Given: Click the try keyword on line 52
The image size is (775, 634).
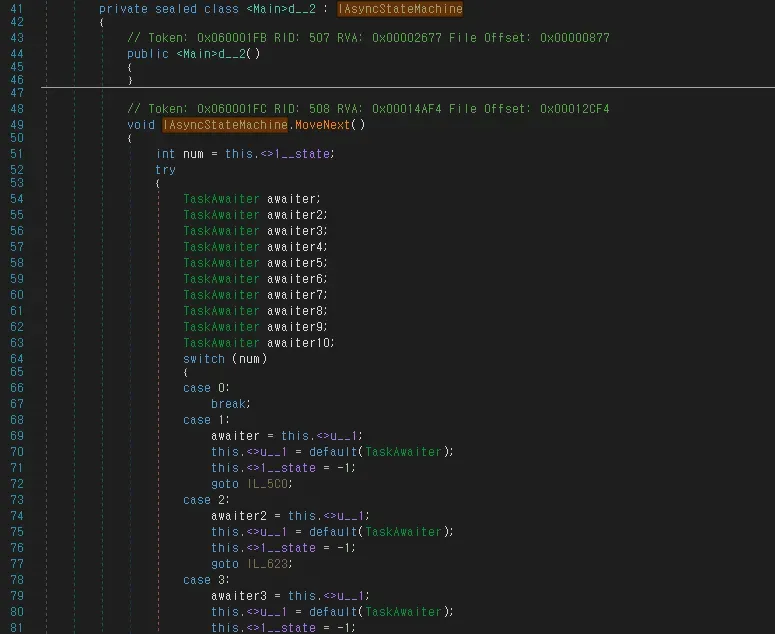Looking at the screenshot, I should coord(165,170).
